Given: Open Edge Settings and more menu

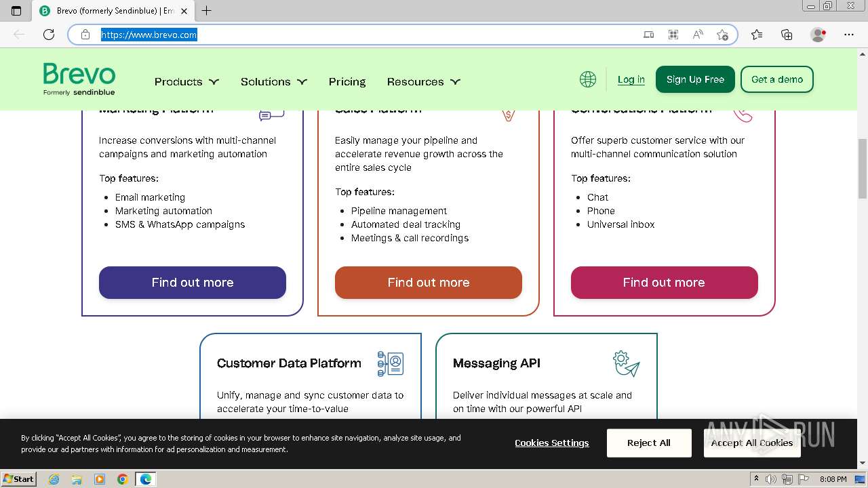Looking at the screenshot, I should [x=849, y=35].
